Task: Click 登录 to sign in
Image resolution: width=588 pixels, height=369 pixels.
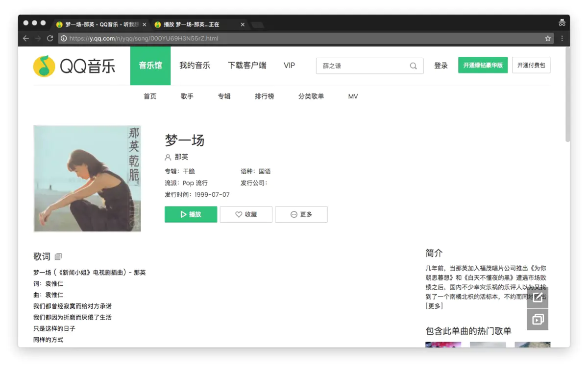Action: click(441, 65)
